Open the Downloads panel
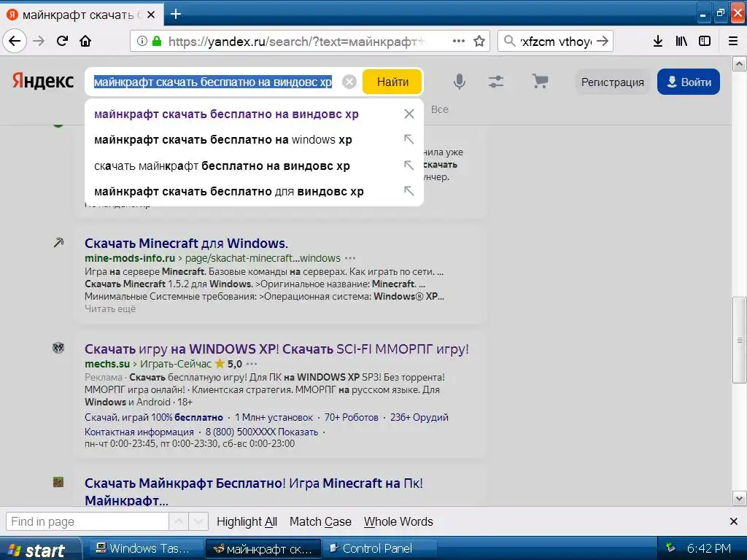The image size is (747, 560). pos(658,41)
